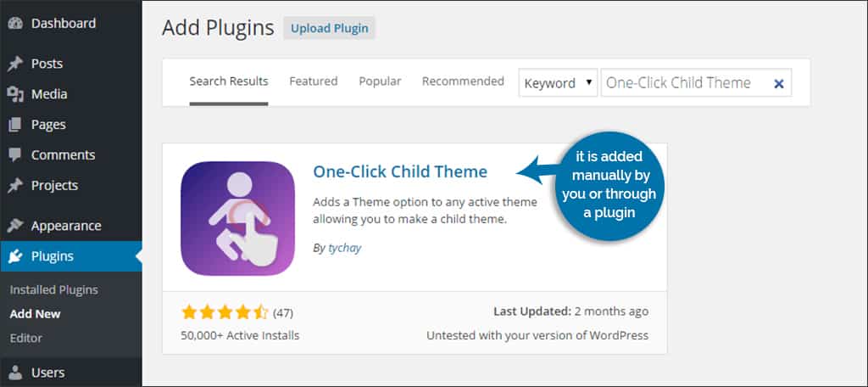
Task: Click the Users person icon
Action: [x=14, y=373]
